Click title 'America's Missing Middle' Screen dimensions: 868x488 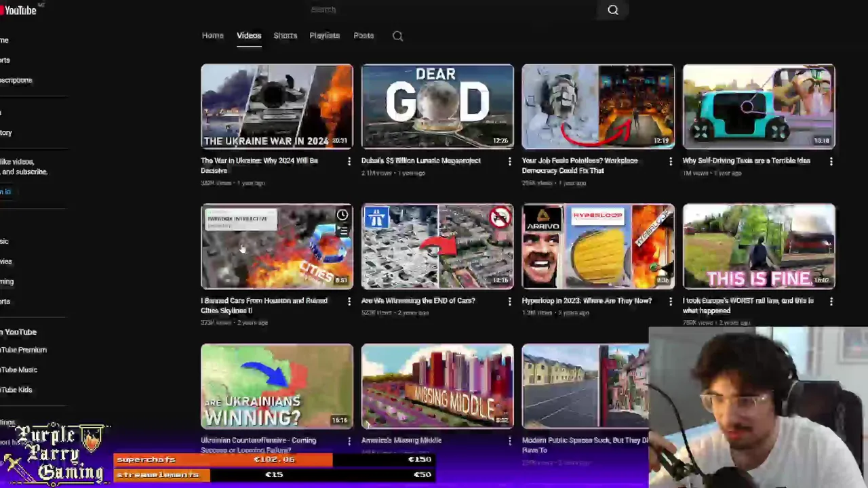point(401,440)
